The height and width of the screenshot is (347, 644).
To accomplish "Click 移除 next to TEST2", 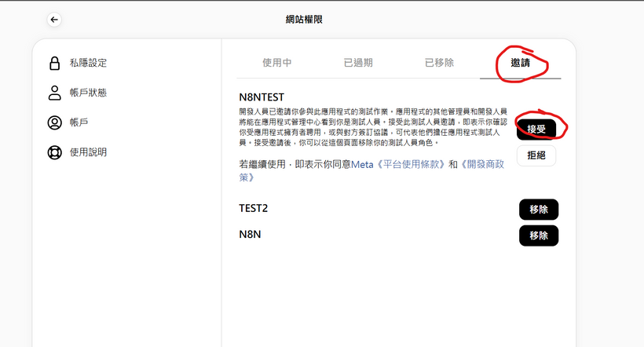I will 538,210.
